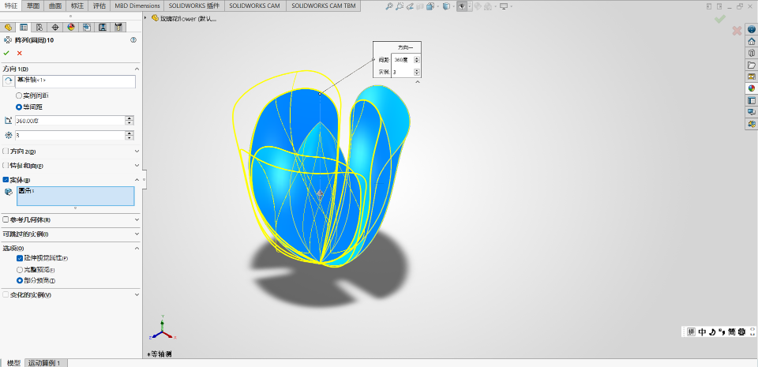The image size is (758, 367).
Task: Click the Zoom to Fit magnifier icon
Action: click(389, 6)
